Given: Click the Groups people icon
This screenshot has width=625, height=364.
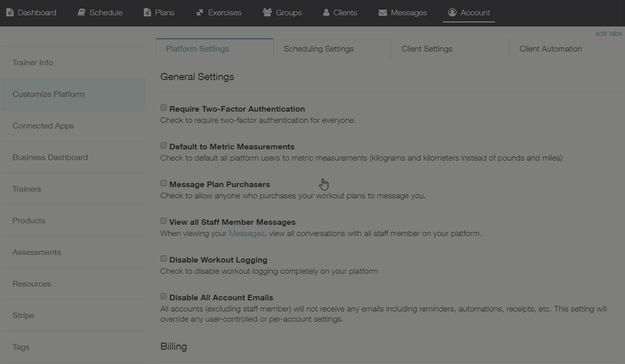Looking at the screenshot, I should coord(267,12).
